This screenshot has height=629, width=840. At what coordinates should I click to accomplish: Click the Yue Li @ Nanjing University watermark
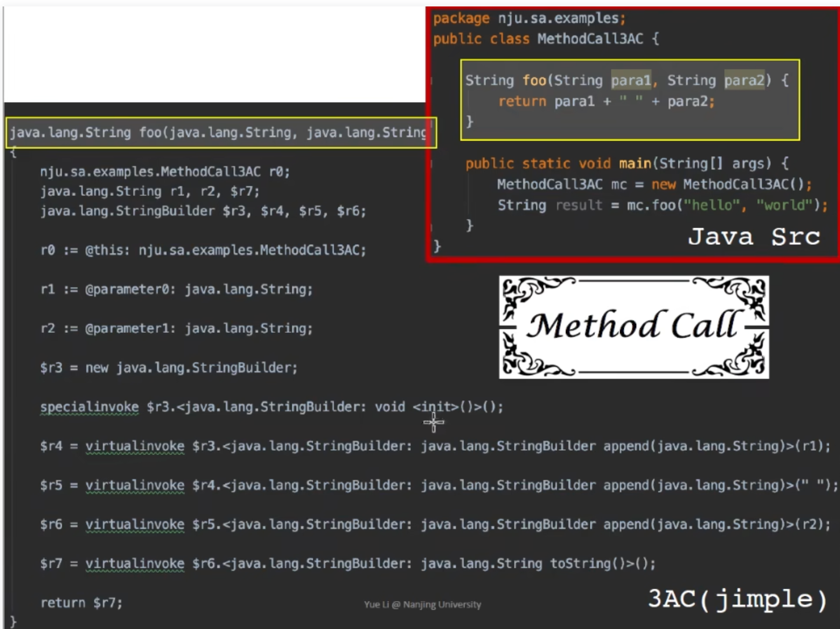tap(422, 605)
